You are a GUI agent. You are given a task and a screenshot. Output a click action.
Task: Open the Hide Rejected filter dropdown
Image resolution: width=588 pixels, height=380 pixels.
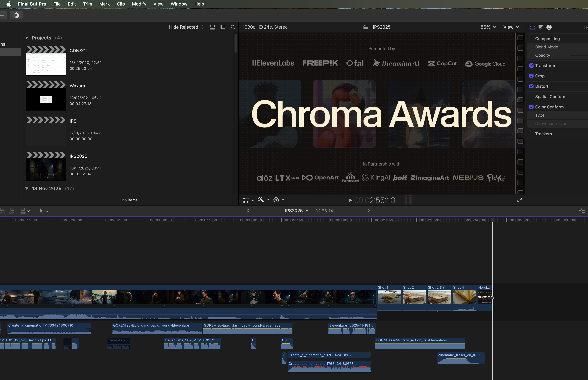(186, 27)
